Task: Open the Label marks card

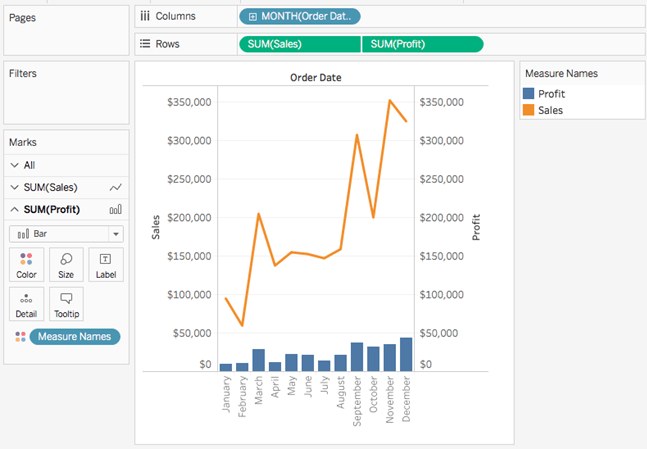Action: click(x=106, y=264)
